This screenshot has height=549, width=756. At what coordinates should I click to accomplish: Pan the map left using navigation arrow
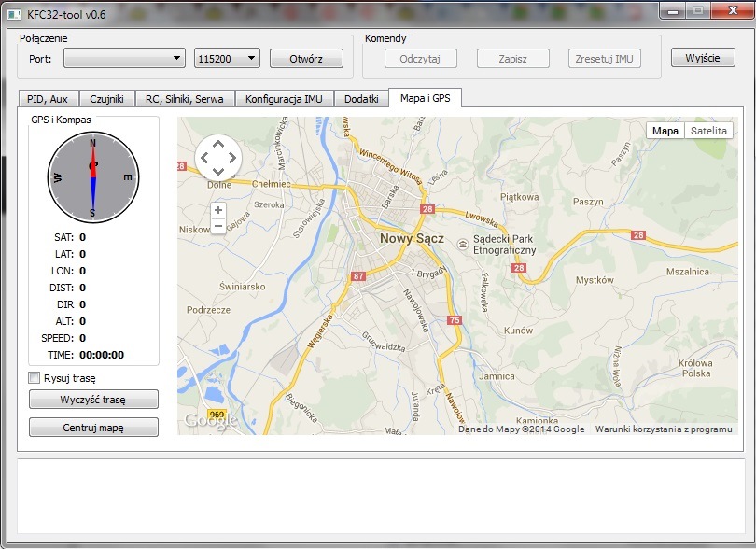204,157
